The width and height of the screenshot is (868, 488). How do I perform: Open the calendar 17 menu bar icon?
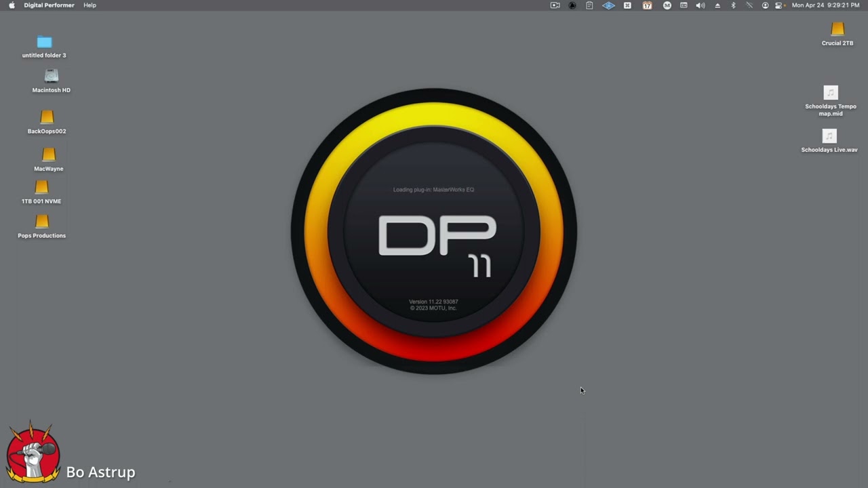coord(647,5)
